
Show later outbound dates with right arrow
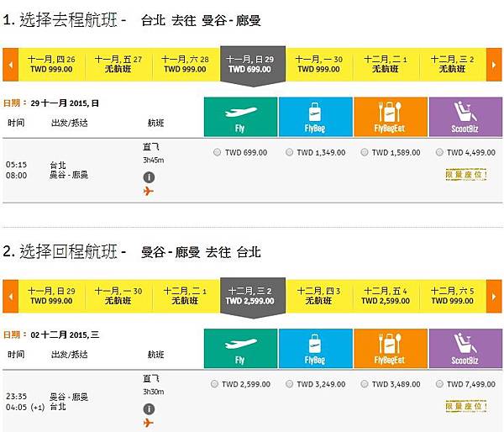point(494,64)
